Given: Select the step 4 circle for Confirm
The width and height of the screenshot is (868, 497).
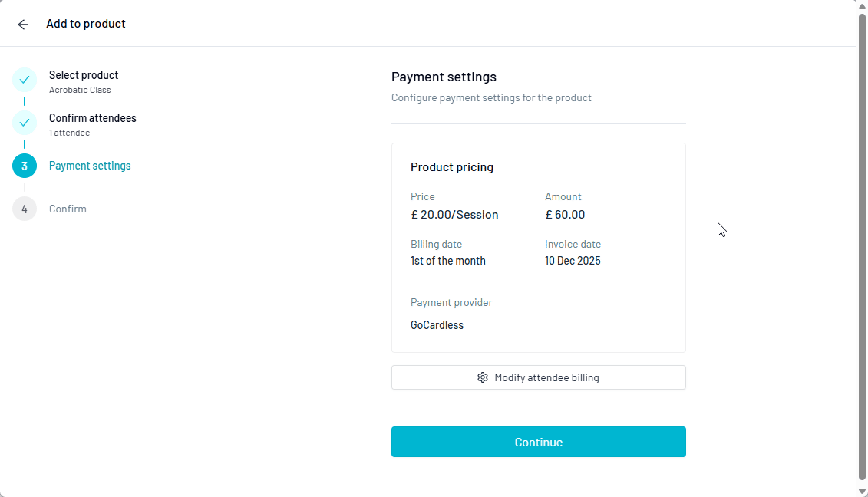Looking at the screenshot, I should coord(24,208).
